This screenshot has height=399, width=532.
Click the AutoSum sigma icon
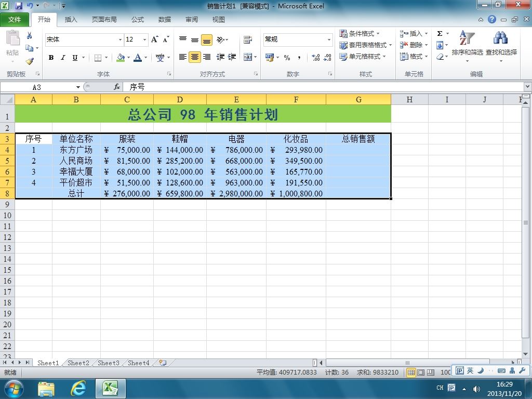point(440,33)
